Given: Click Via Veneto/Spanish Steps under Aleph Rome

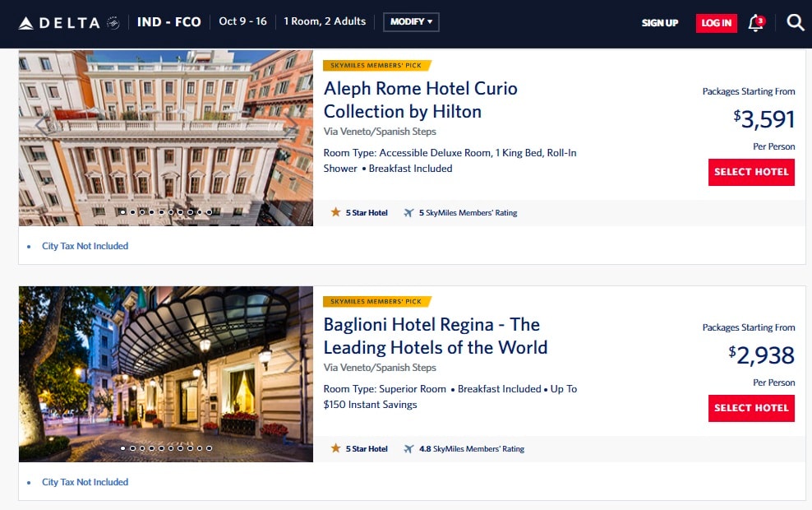Looking at the screenshot, I should [380, 132].
